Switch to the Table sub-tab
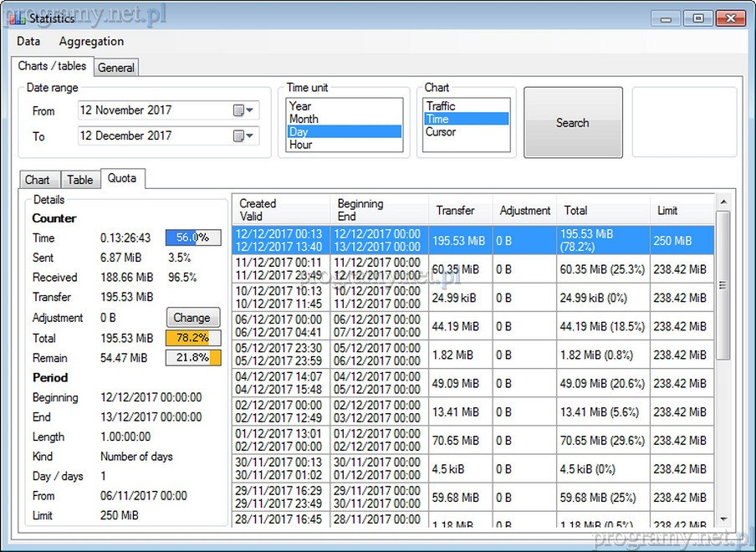The image size is (756, 552). point(80,180)
